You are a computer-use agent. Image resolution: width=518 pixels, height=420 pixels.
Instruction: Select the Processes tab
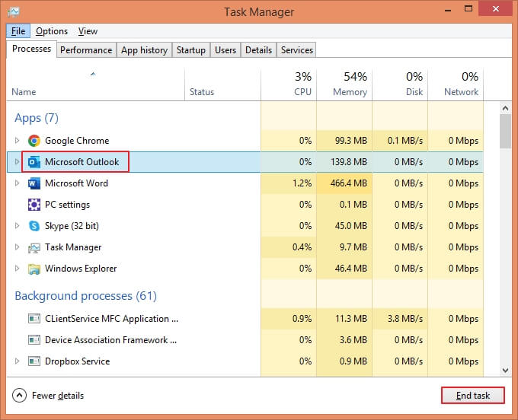32,49
